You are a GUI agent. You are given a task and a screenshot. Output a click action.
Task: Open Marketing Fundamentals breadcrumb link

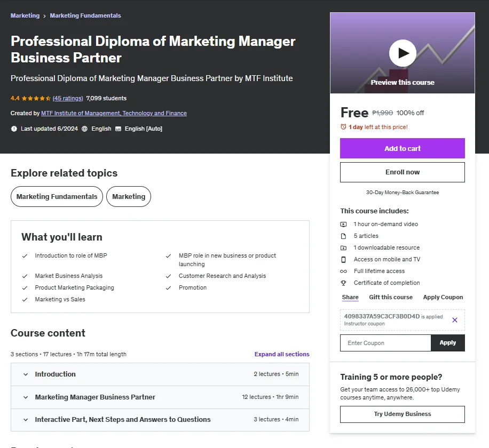click(85, 15)
